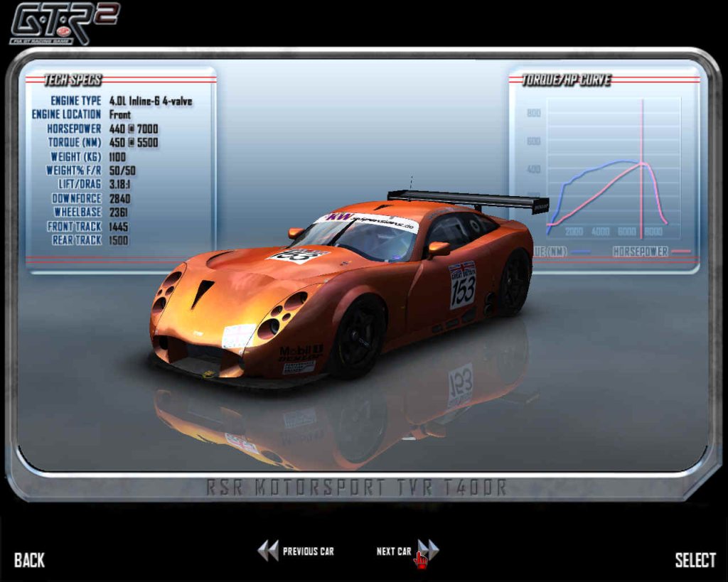Confirm the car with the SELECT button
Screen dimensions: 728x582
point(695,560)
